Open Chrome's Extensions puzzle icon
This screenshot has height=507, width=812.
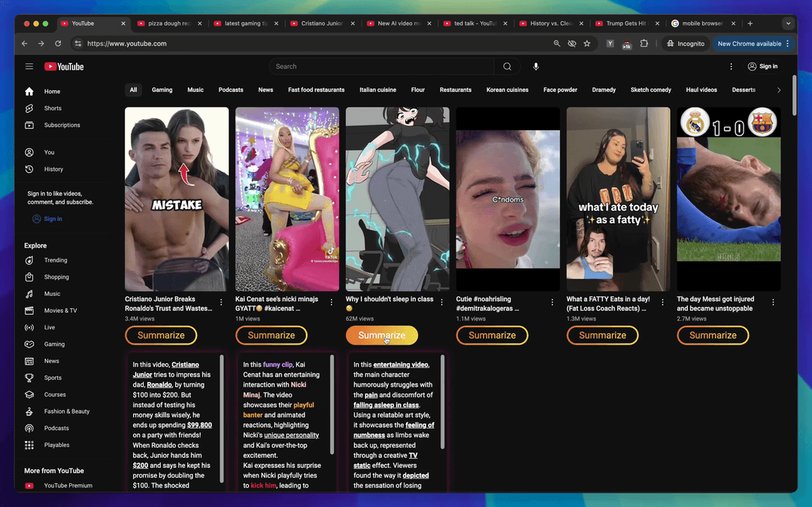(x=644, y=44)
